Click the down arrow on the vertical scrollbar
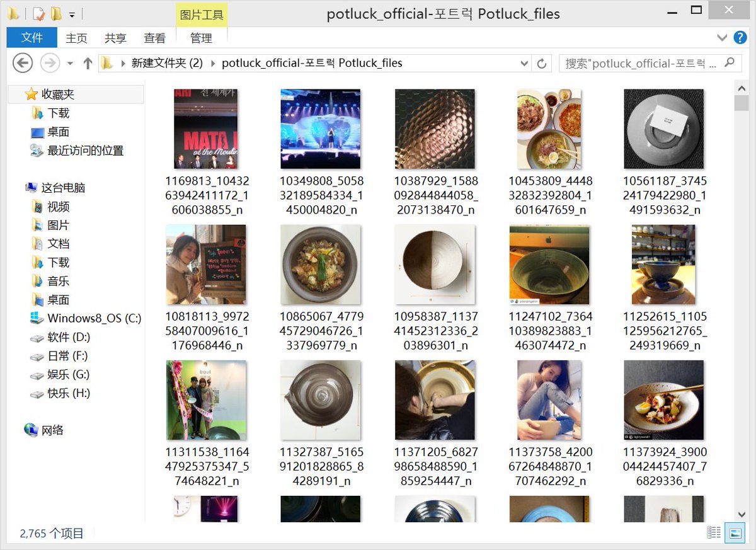This screenshot has width=756, height=550. (x=741, y=514)
